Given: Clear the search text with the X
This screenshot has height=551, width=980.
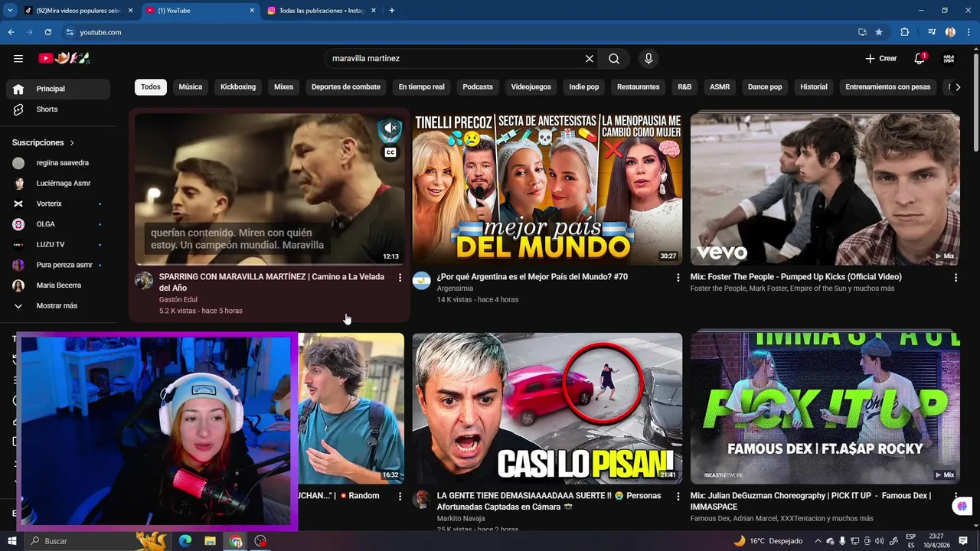Looking at the screenshot, I should (590, 58).
